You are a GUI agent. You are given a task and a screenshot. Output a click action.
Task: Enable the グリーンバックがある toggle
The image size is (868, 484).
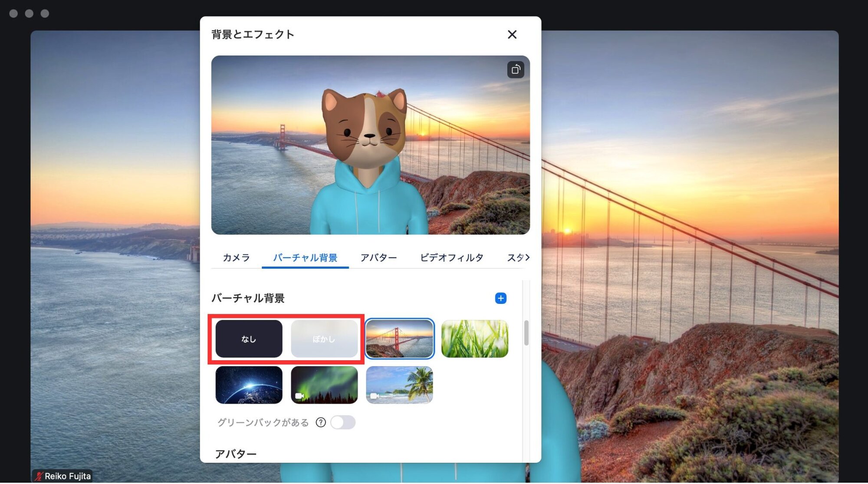tap(343, 422)
